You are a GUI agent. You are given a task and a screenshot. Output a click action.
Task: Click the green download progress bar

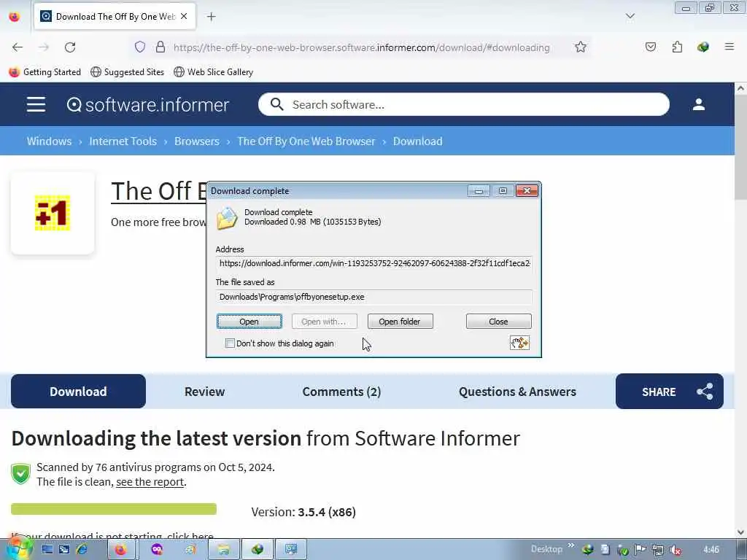tap(113, 509)
